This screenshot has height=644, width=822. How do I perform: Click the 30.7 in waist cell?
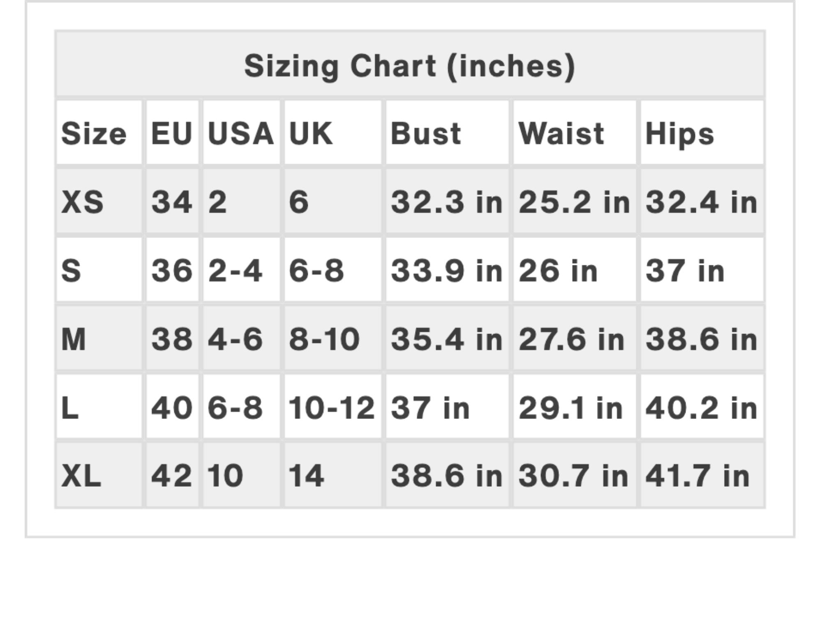573,476
